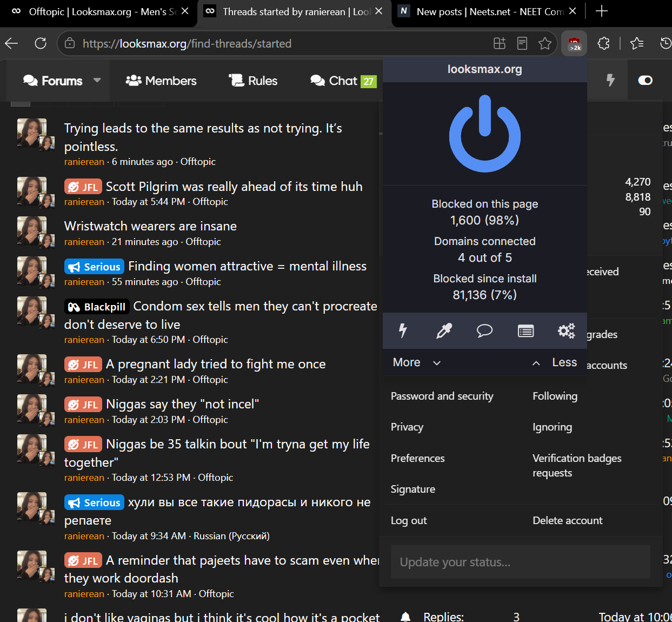This screenshot has width=672, height=622.
Task: Open Password and security settings
Action: click(x=442, y=396)
